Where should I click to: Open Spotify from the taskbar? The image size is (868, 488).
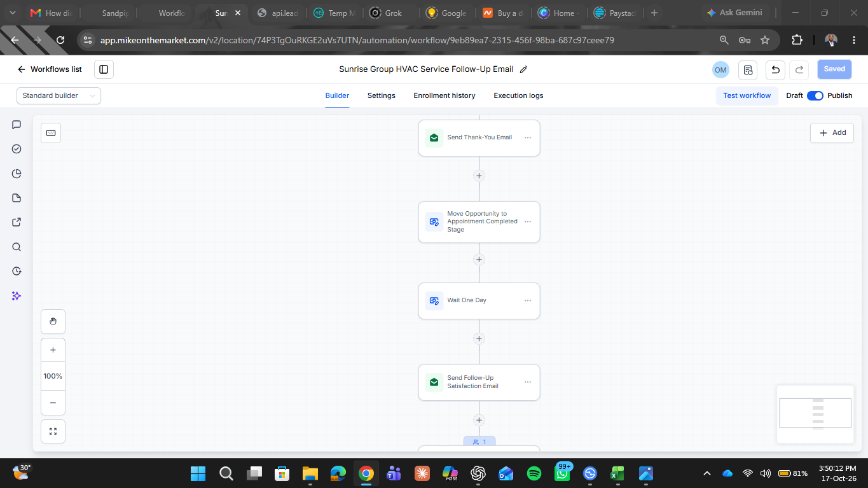[534, 473]
